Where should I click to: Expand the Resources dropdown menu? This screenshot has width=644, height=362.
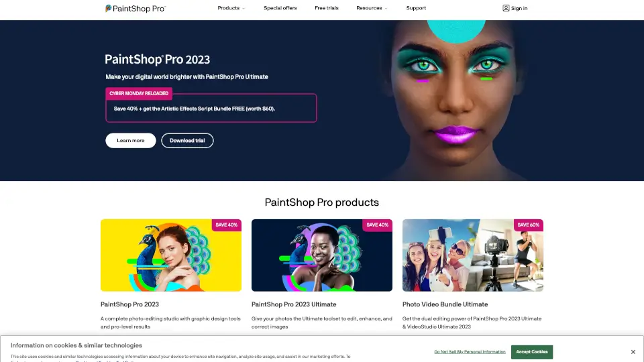pyautogui.click(x=372, y=8)
